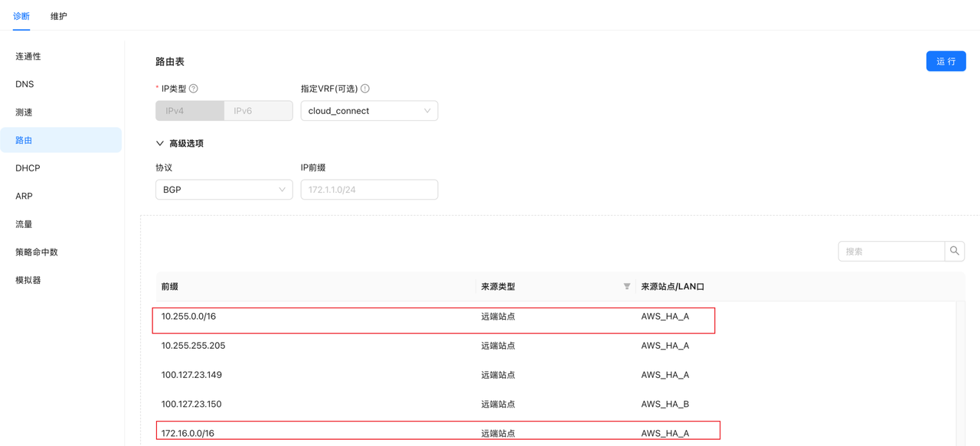Select ARP from the left menu
Viewport: 980px width, 446px height.
[24, 195]
